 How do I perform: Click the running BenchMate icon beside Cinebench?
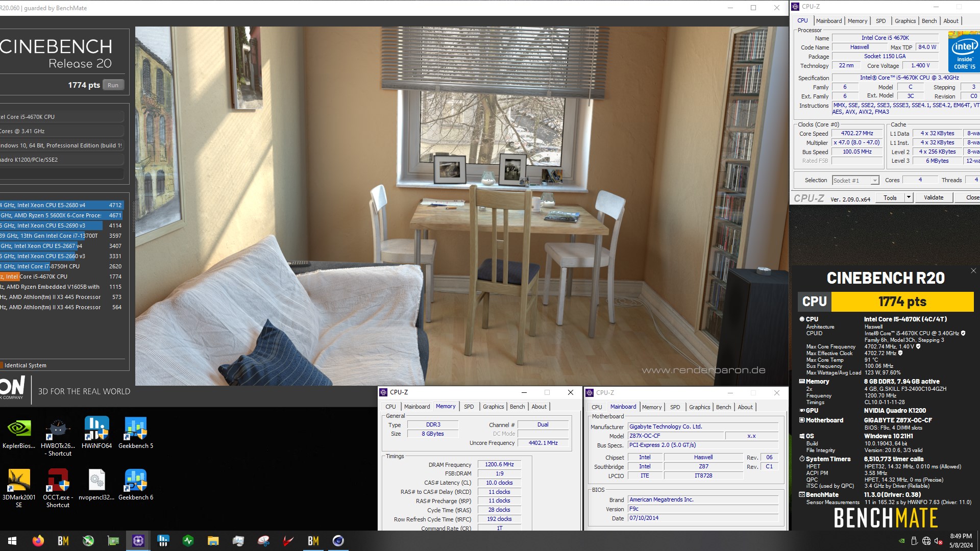pos(313,541)
